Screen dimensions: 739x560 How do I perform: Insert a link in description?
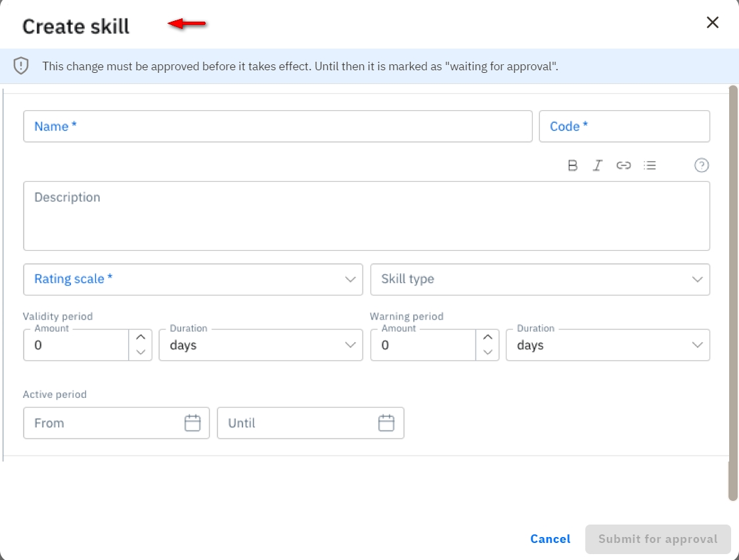coord(623,165)
